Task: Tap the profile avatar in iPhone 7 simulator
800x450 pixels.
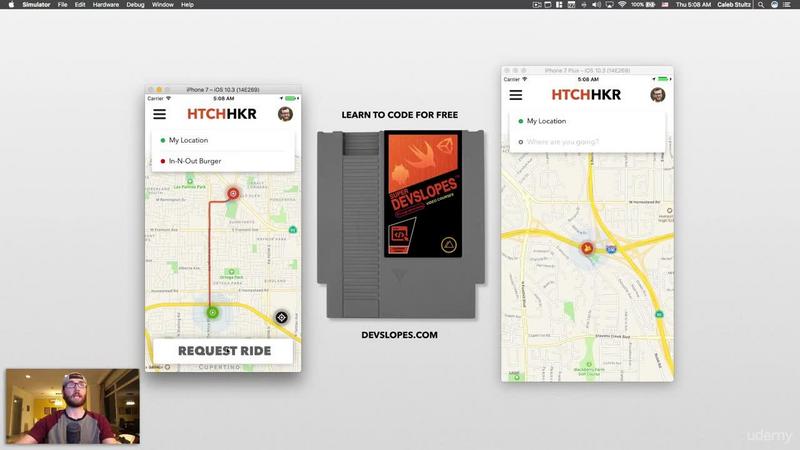Action: pyautogui.click(x=285, y=114)
